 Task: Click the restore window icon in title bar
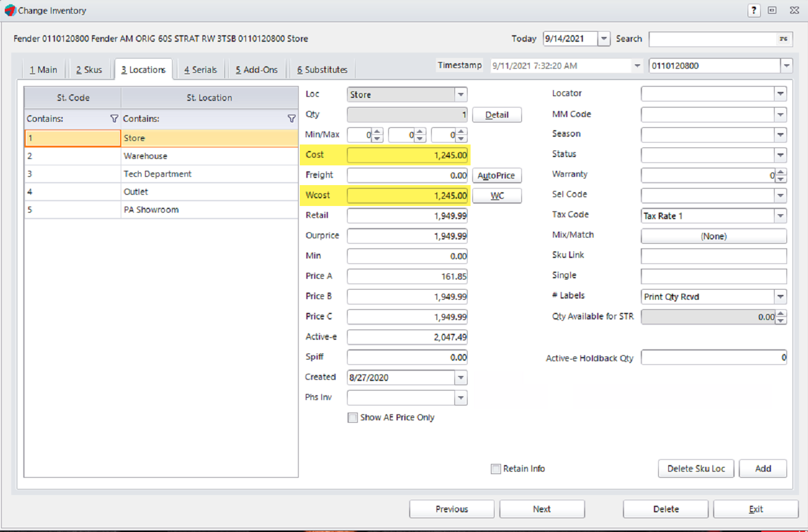point(772,10)
